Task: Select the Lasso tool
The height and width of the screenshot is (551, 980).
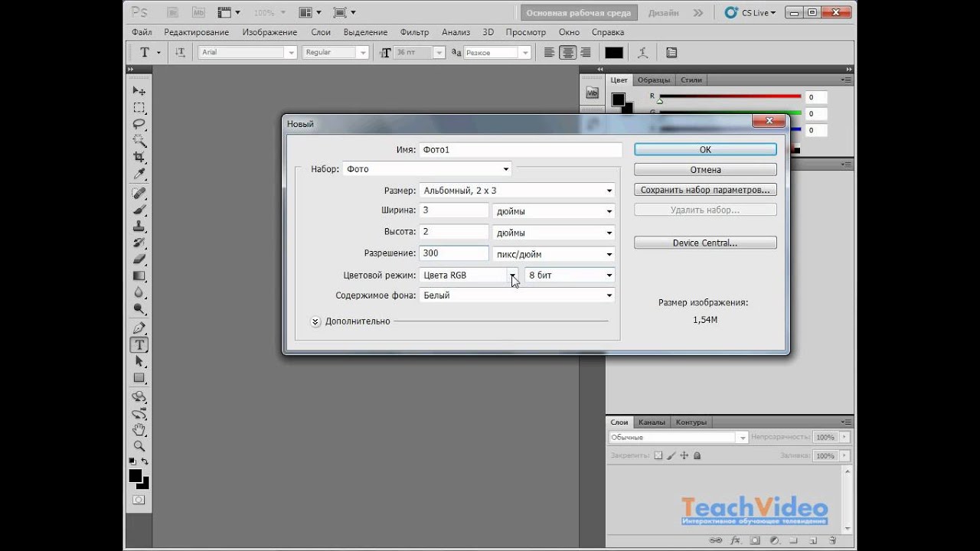Action: tap(139, 124)
